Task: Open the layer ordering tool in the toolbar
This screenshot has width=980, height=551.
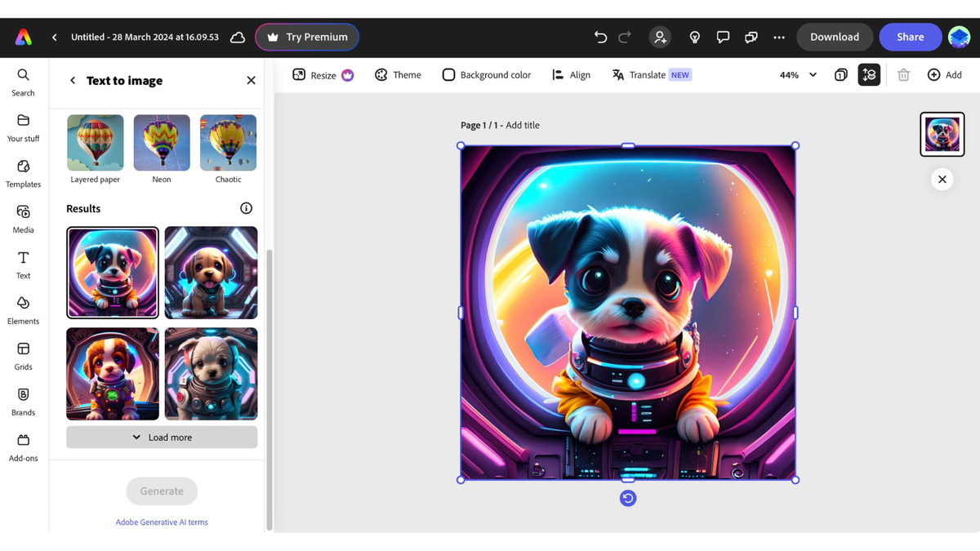Action: click(x=869, y=74)
